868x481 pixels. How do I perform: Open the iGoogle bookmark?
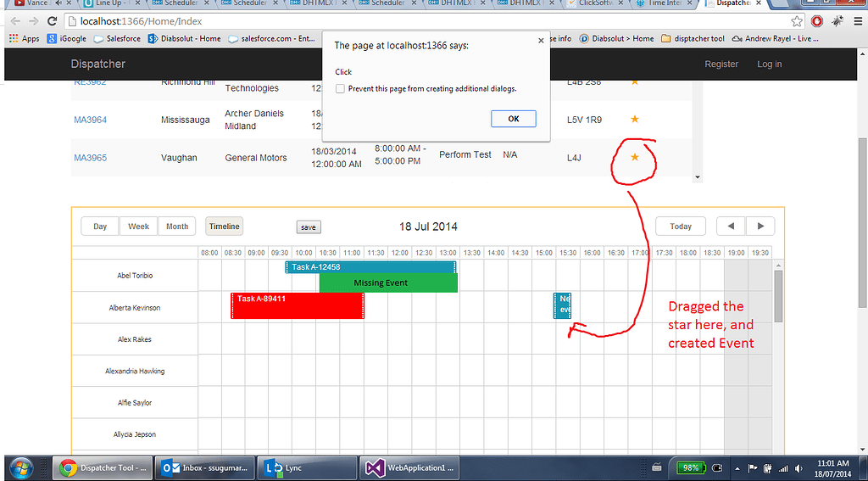[67, 39]
